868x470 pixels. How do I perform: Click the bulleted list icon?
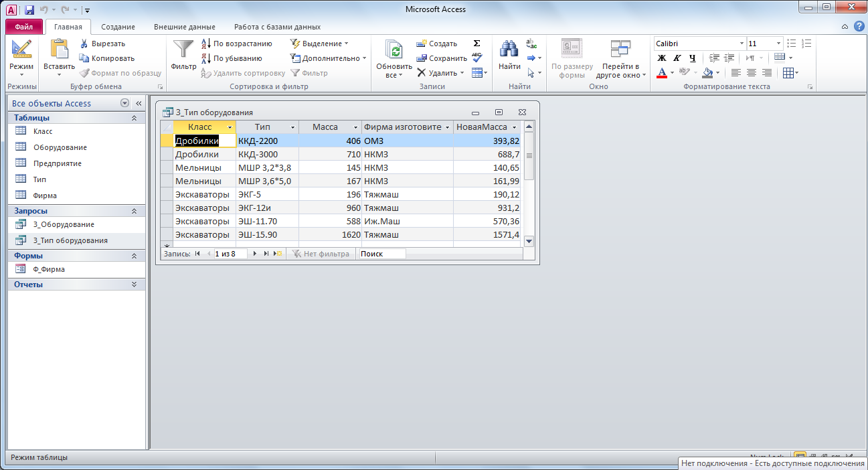792,44
